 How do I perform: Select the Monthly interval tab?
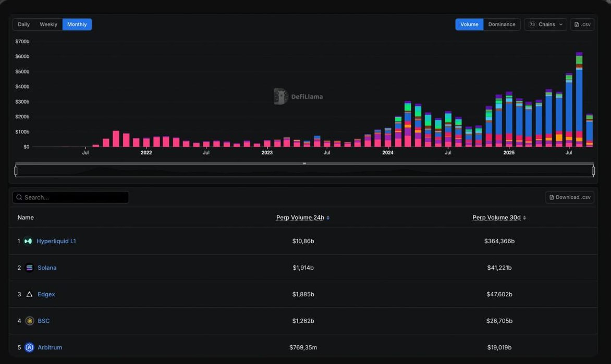point(77,24)
